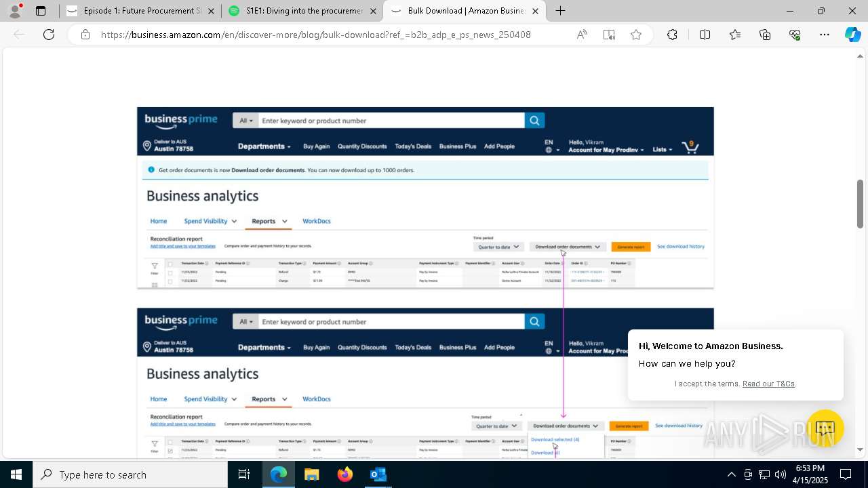The width and height of the screenshot is (868, 488).
Task: Open volume control tray icon
Action: 781,474
